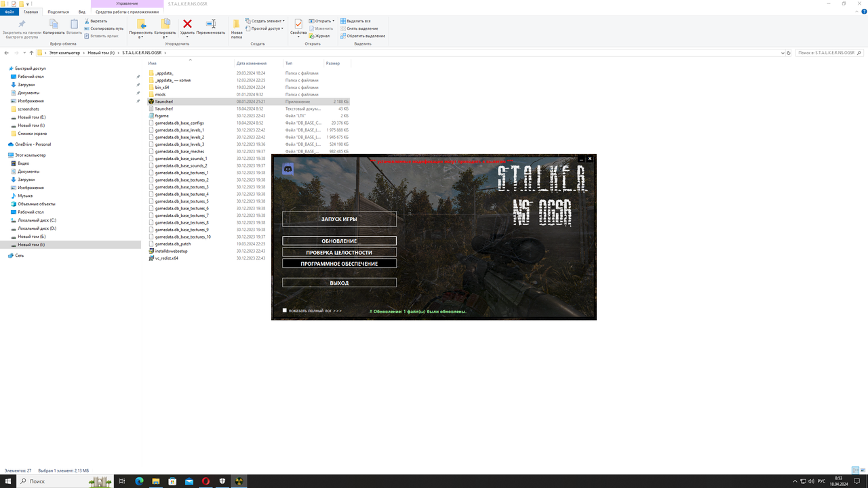Select the vc_redist.x64 file
This screenshot has width=868, height=488.
[x=167, y=258]
